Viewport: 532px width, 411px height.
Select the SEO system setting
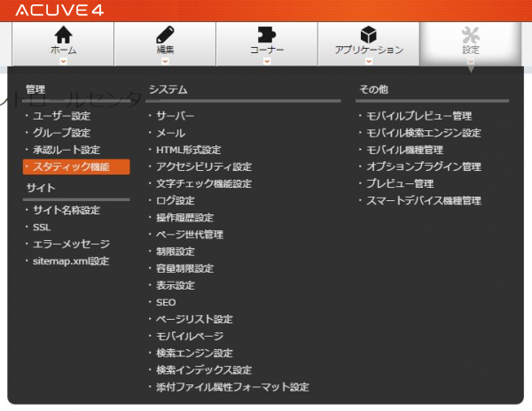[x=166, y=302]
